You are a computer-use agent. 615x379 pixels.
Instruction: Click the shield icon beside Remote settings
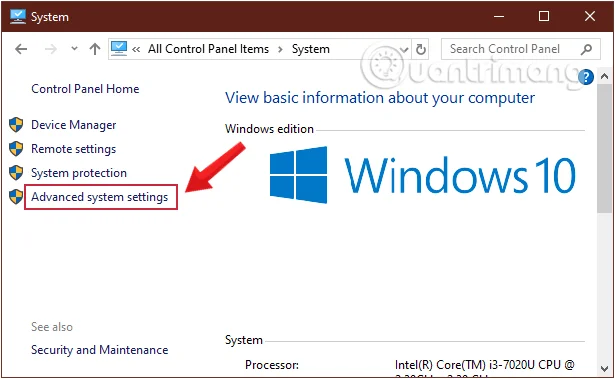coord(16,149)
